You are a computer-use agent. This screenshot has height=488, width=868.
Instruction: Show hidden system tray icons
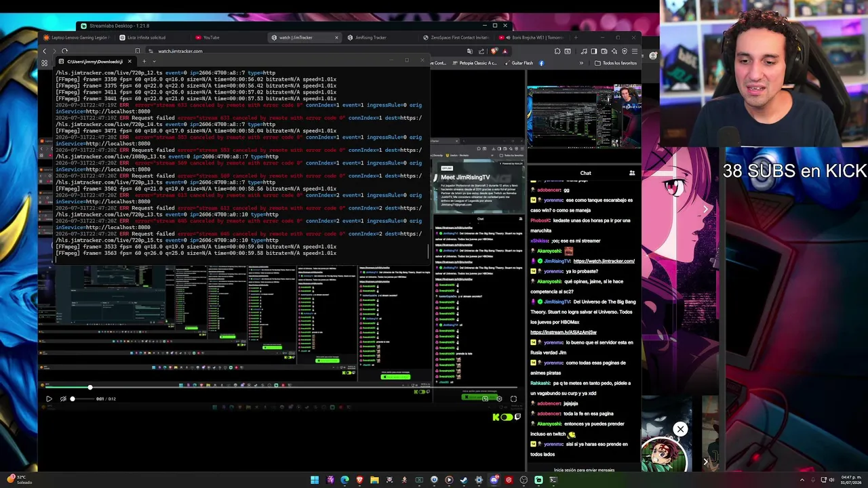(802, 480)
